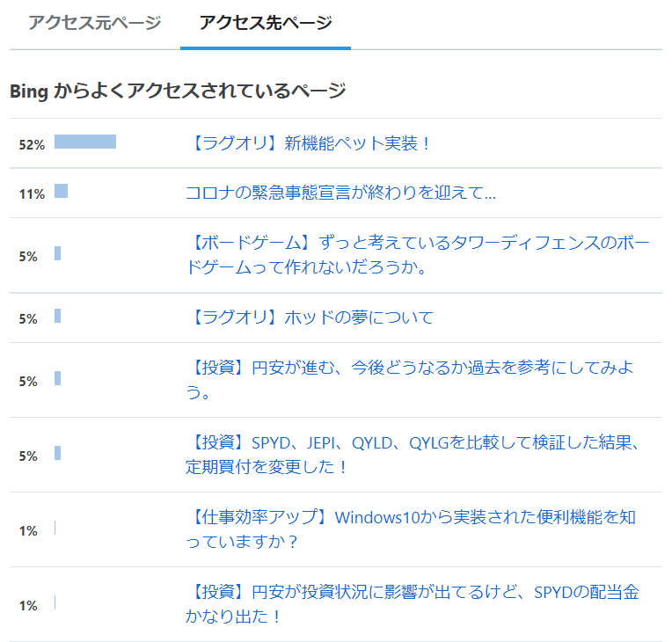Open the 【ボードゲーム】タワーディフェンス article link

[x=418, y=255]
